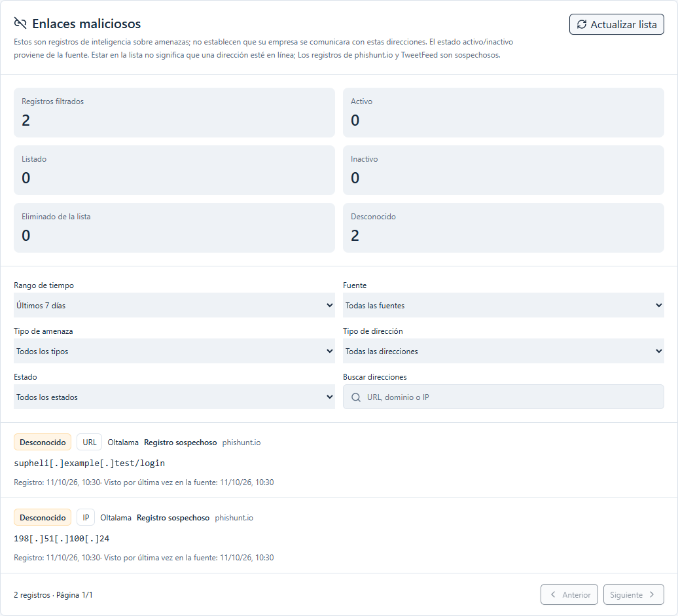The image size is (678, 616).
Task: Open the Tipo de amenaza dropdown
Action: click(174, 352)
